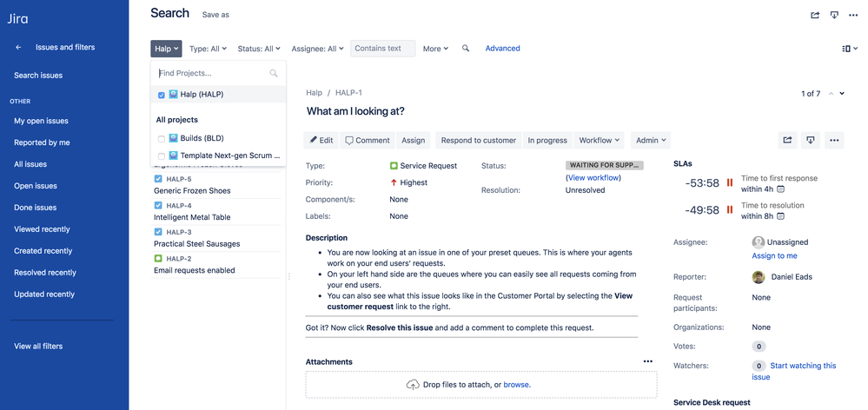Expand More filter dropdown

(x=435, y=49)
